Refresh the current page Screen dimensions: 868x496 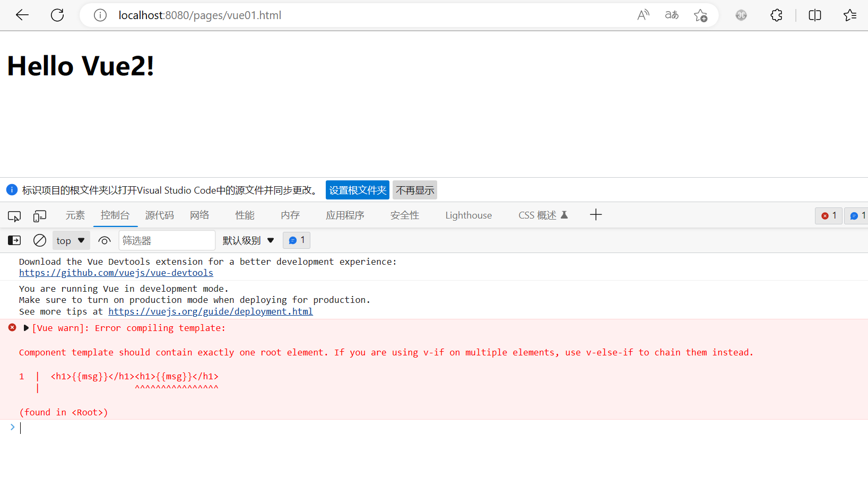click(x=57, y=15)
